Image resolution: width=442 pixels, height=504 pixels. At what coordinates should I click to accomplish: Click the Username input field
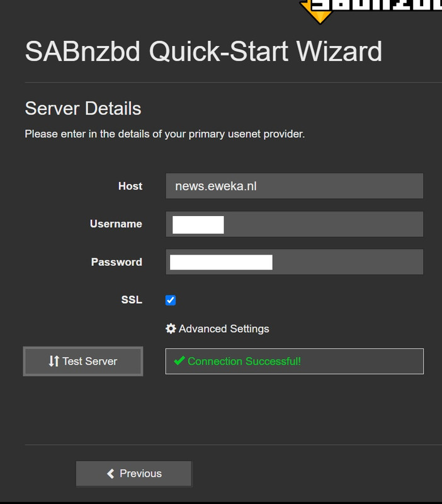tap(294, 224)
